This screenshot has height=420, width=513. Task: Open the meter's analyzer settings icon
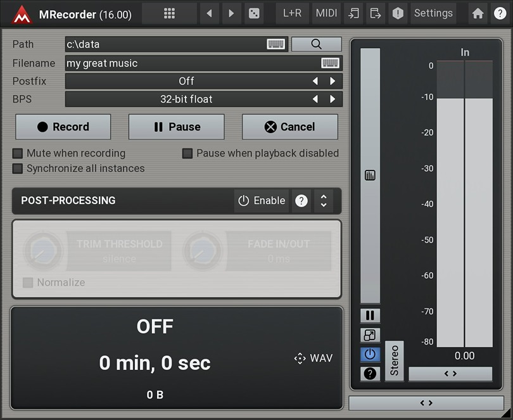tap(370, 175)
